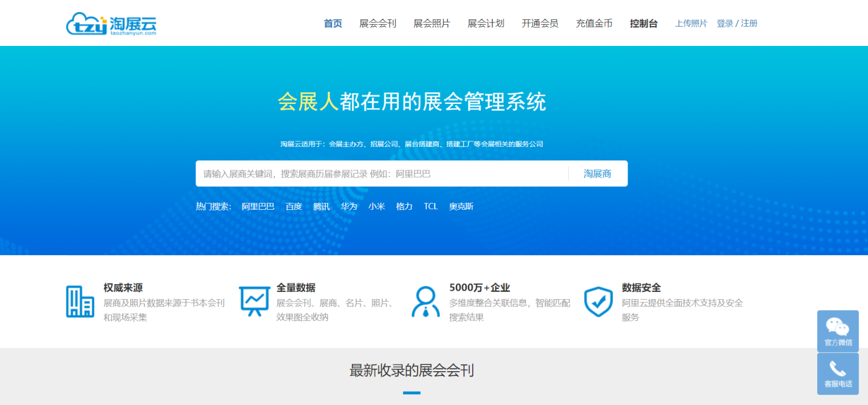868x405 pixels.
Task: Click the 注册 registration link
Action: tap(748, 24)
